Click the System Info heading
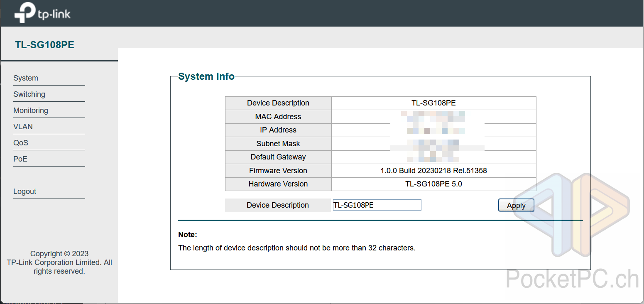 (206, 76)
